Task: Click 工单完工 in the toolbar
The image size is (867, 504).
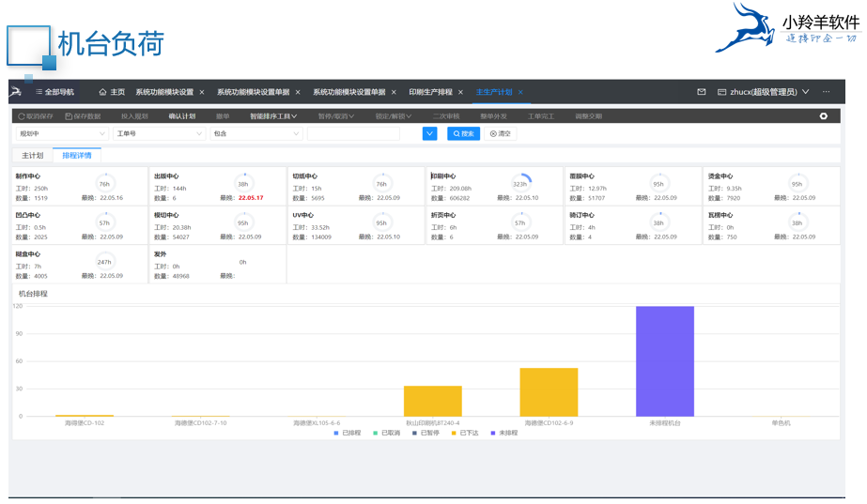Action: tap(541, 116)
